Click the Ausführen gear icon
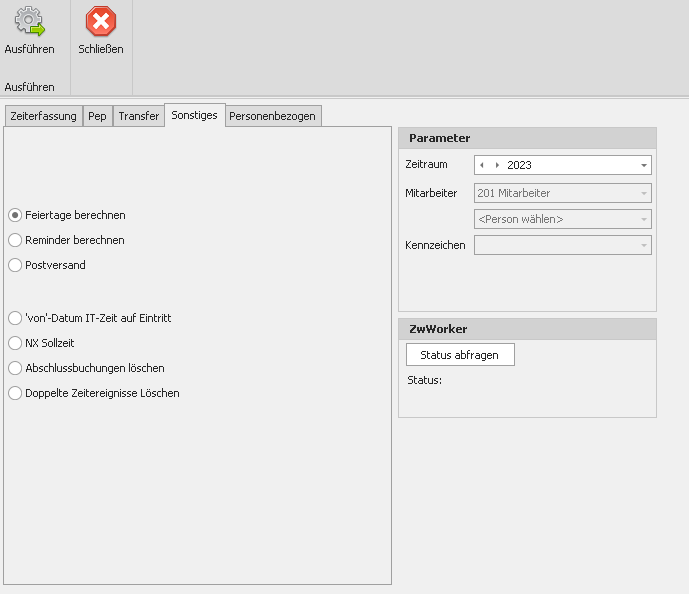Image resolution: width=689 pixels, height=594 pixels. (x=29, y=22)
